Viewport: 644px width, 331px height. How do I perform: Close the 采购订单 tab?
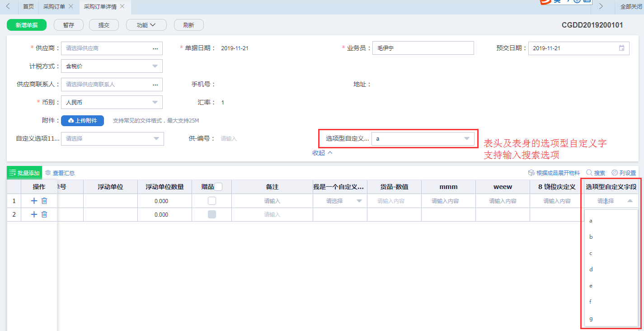(71, 6)
